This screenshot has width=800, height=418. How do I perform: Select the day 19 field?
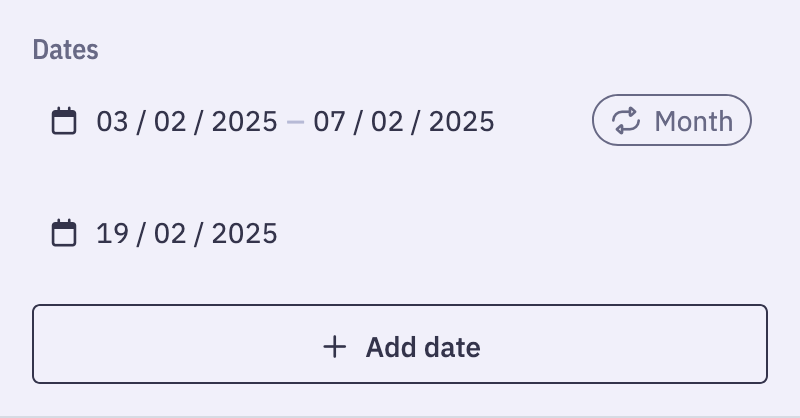click(112, 234)
